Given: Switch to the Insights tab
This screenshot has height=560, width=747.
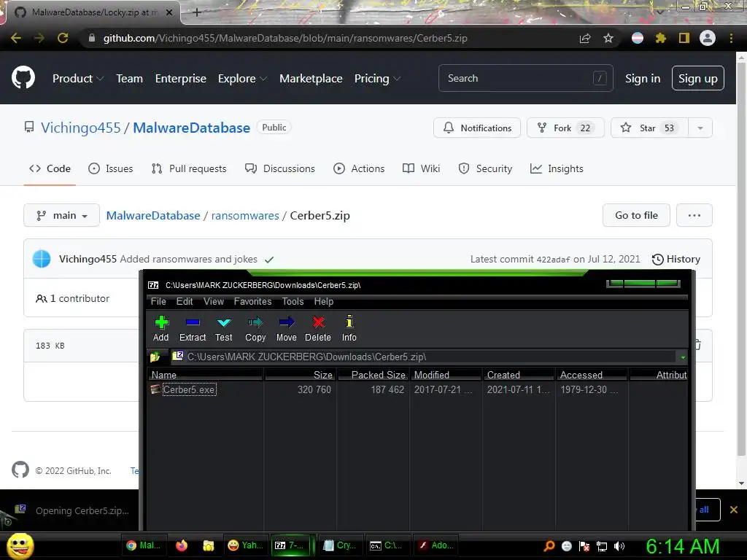Looking at the screenshot, I should (x=557, y=168).
